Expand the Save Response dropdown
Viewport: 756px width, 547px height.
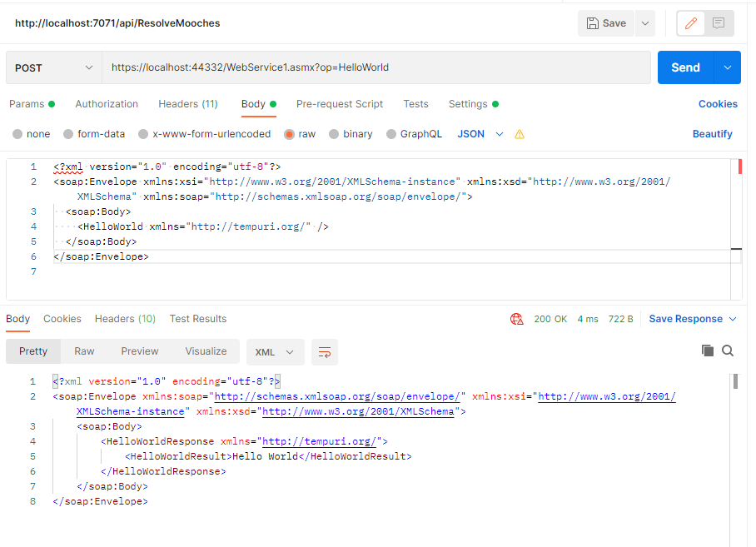point(693,319)
